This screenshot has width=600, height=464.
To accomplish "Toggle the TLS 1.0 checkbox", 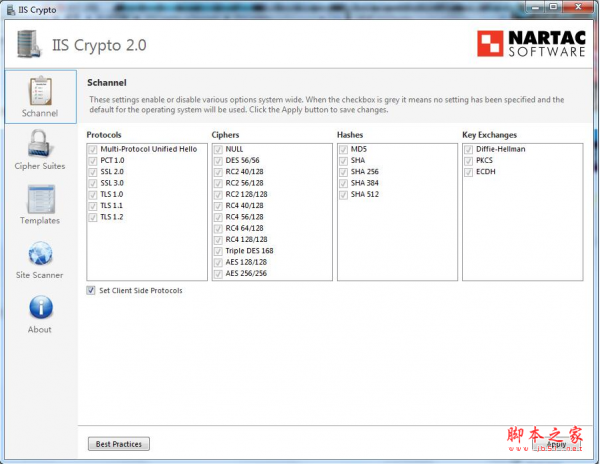I will click(x=93, y=194).
